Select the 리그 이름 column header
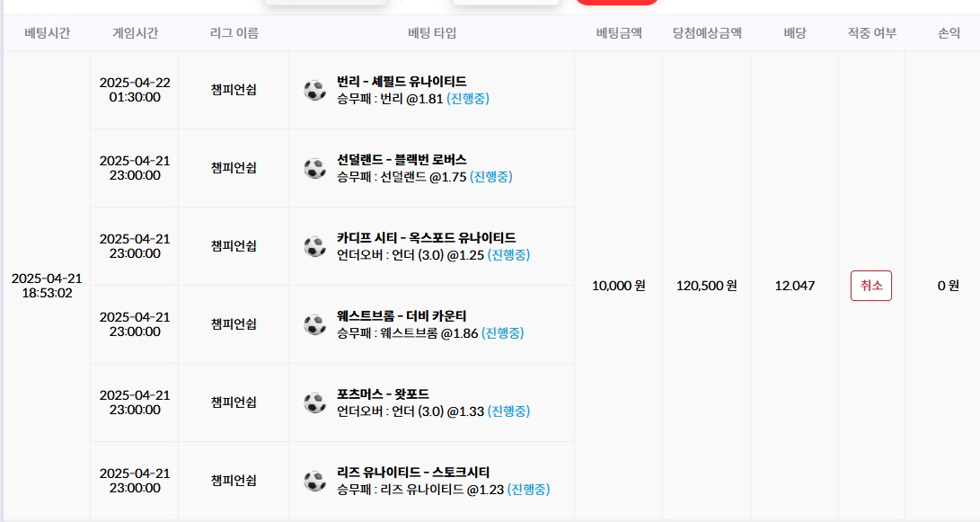This screenshot has width=980, height=522. click(x=234, y=33)
